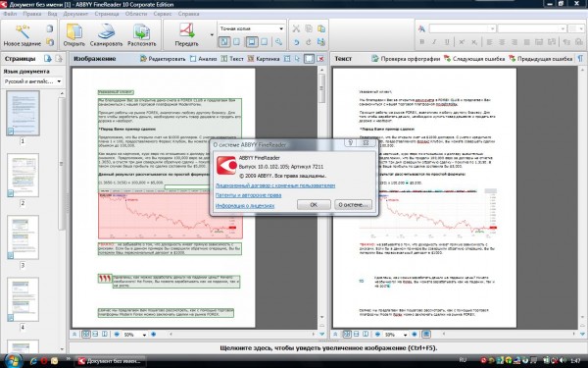Toggle the pilcrow non-printing characters button
This screenshot has height=368, width=588.
click(x=580, y=59)
